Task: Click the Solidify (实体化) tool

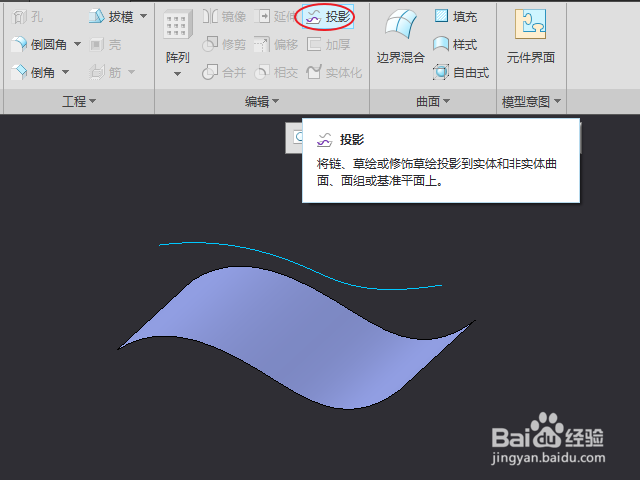Action: pyautogui.click(x=334, y=73)
